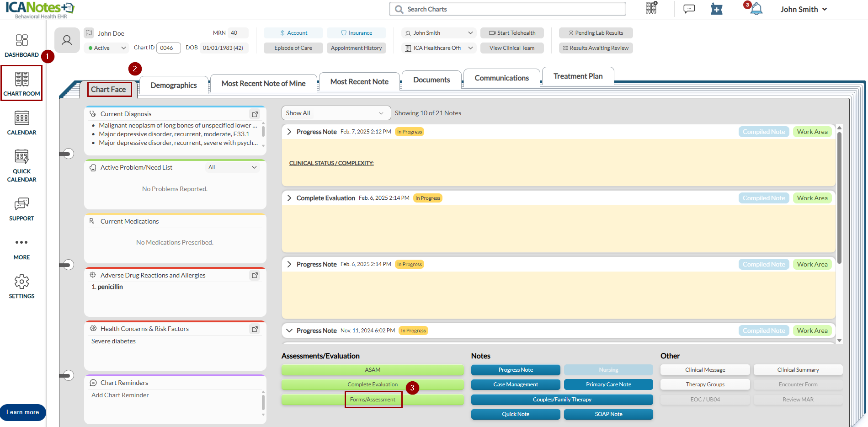Image resolution: width=868 pixels, height=427 pixels.
Task: Click the Chart Reminders scrollbar
Action: point(263,403)
